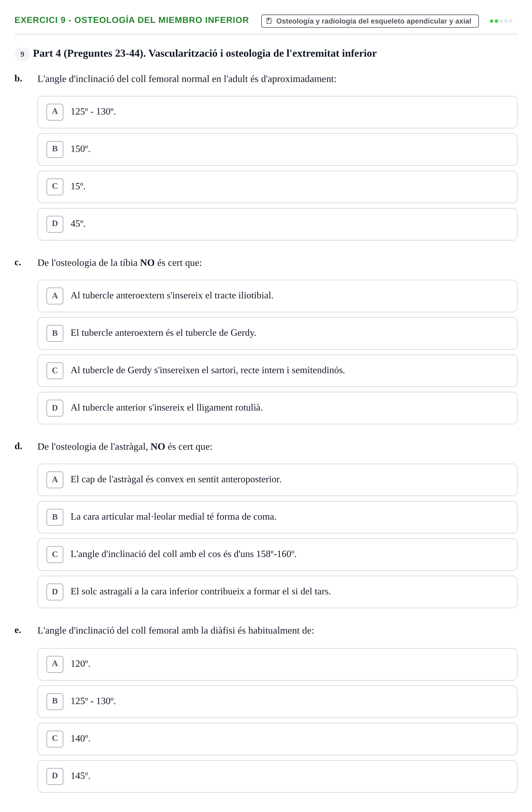532x812 pixels.
Task: Pick the '158º-160º' answer in question d
Action: pos(277,554)
